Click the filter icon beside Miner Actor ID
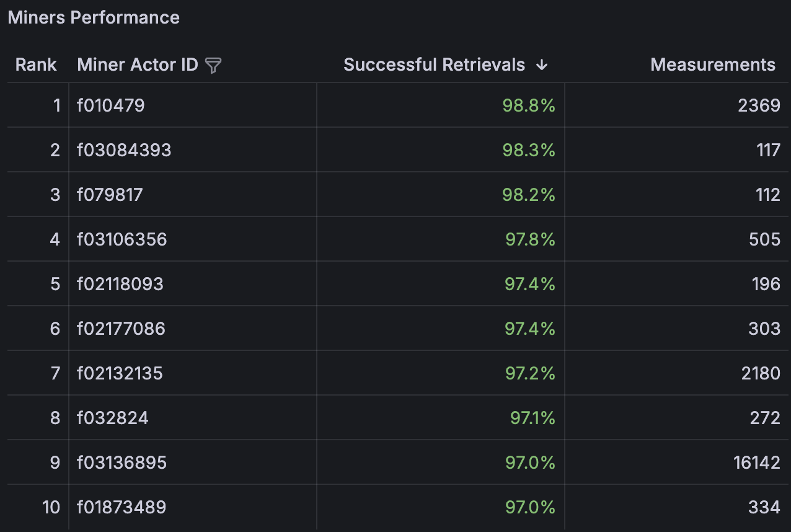 (x=213, y=65)
